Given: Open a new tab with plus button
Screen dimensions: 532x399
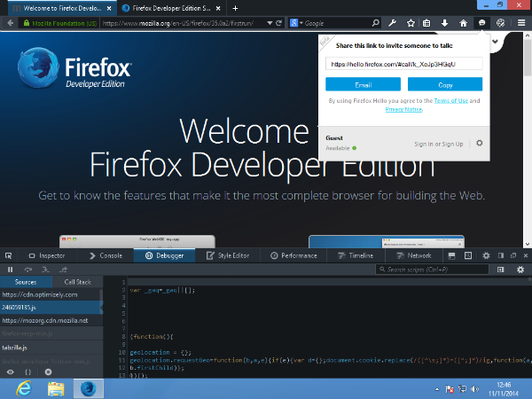Looking at the screenshot, I should [235, 8].
